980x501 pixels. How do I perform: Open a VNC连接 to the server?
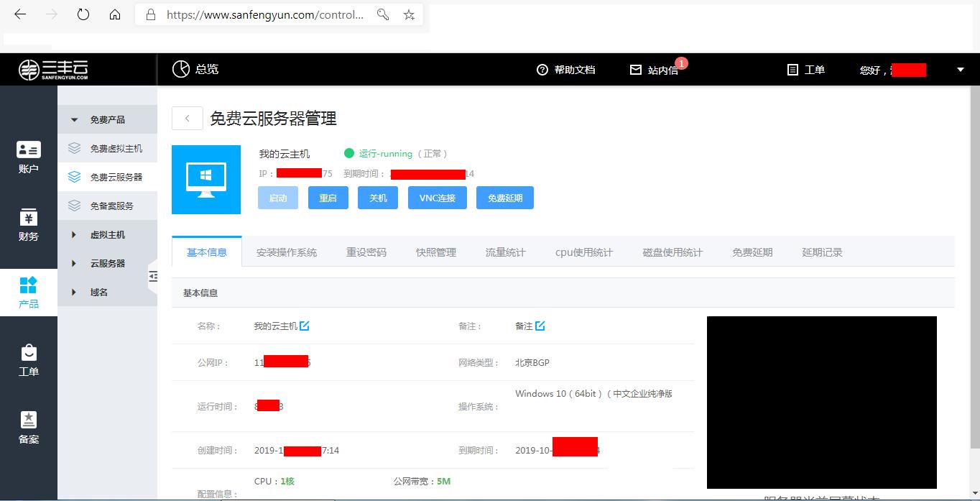coord(437,198)
